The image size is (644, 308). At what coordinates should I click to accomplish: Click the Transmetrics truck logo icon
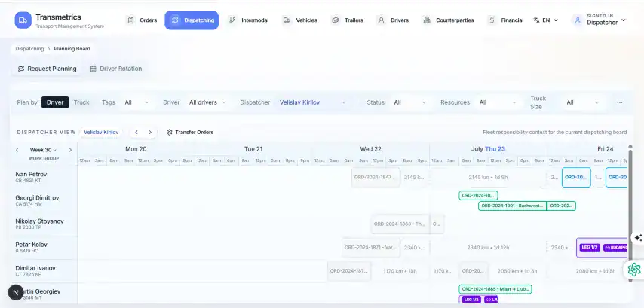23,20
